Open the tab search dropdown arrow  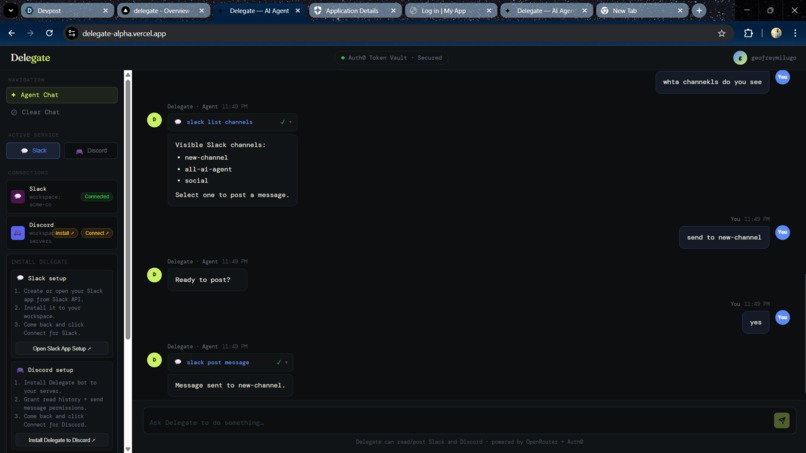click(x=10, y=10)
